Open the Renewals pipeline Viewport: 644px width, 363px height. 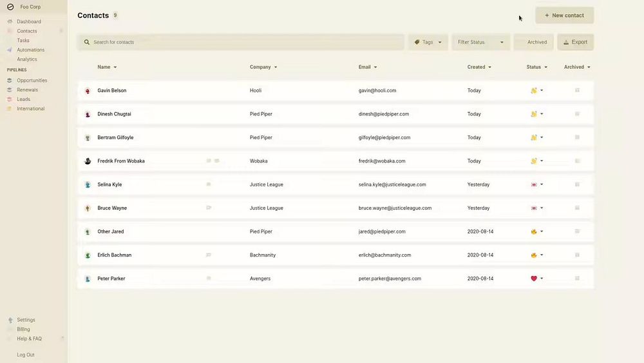(27, 90)
